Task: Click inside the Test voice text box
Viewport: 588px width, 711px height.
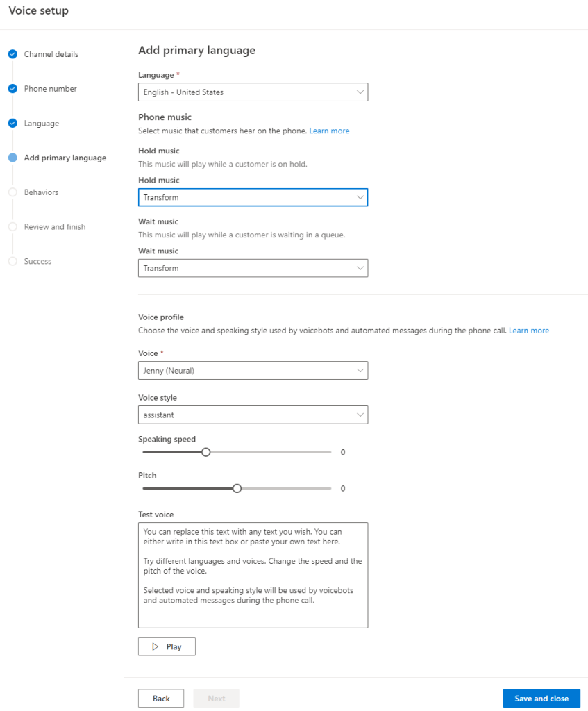Action: [253, 575]
